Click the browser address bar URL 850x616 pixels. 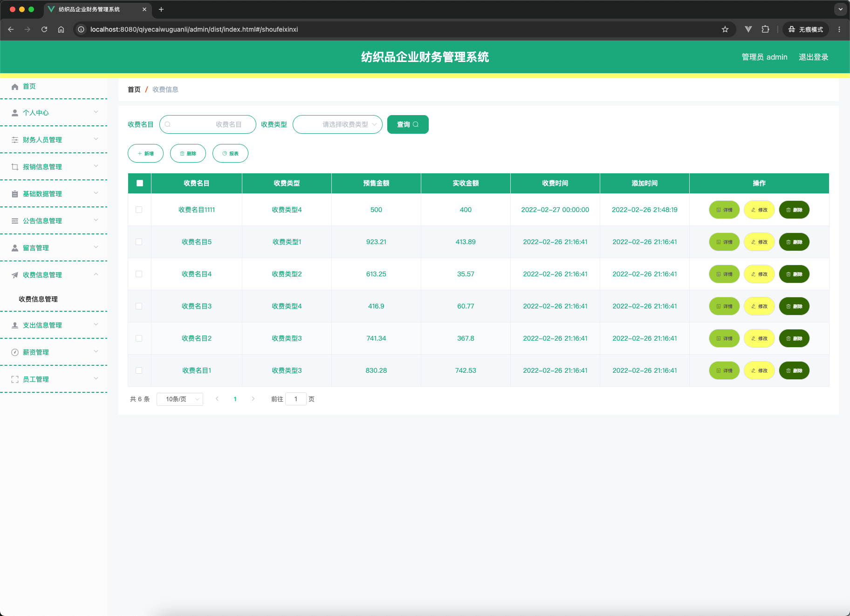[x=194, y=29]
